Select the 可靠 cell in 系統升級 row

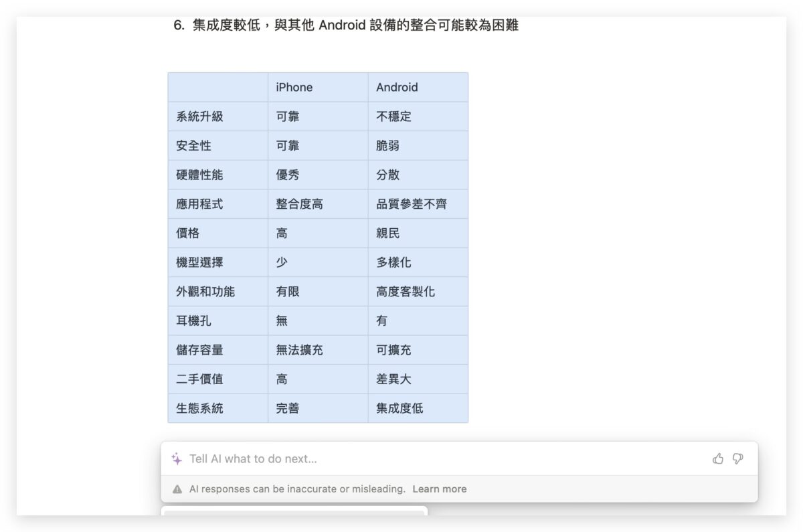(x=318, y=116)
